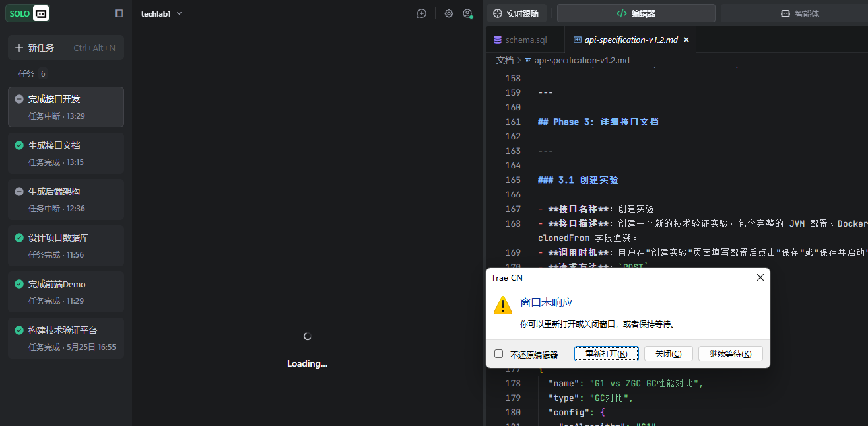Click the 任务中断 · 13:29 status text
The width and height of the screenshot is (868, 426).
pyautogui.click(x=57, y=116)
